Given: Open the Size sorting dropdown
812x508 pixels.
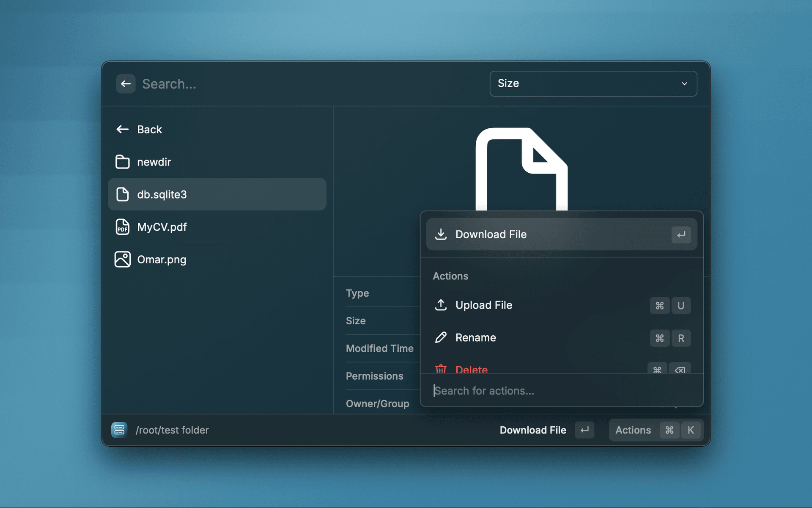Looking at the screenshot, I should [x=593, y=83].
